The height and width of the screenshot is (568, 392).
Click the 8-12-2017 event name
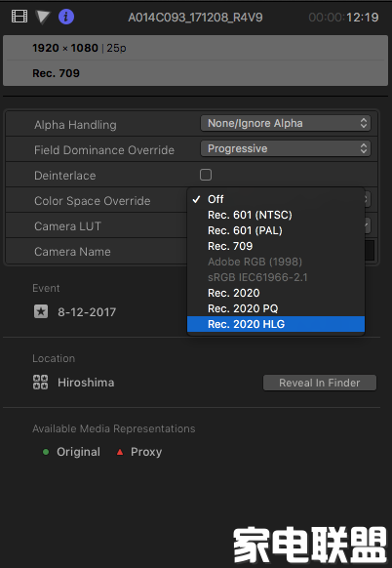click(x=87, y=312)
